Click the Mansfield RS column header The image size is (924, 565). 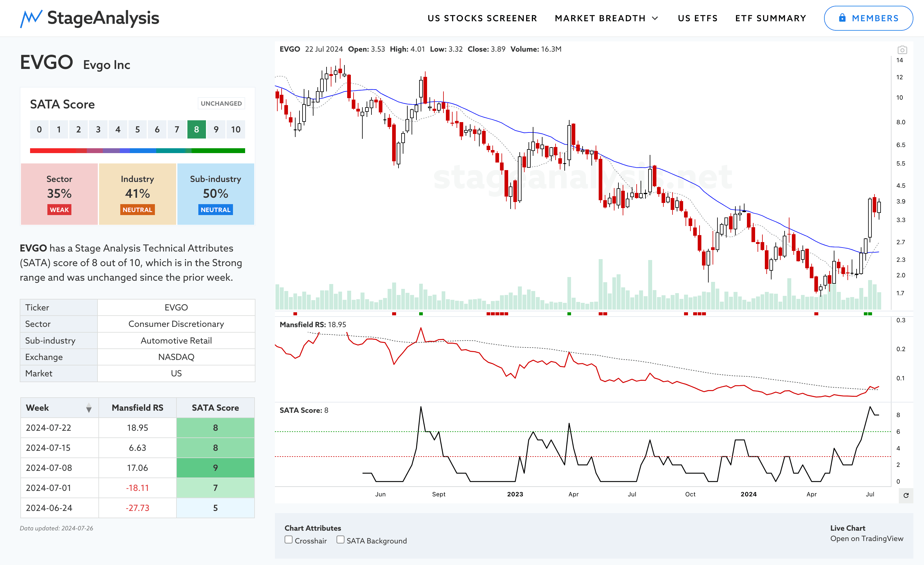pyautogui.click(x=137, y=408)
